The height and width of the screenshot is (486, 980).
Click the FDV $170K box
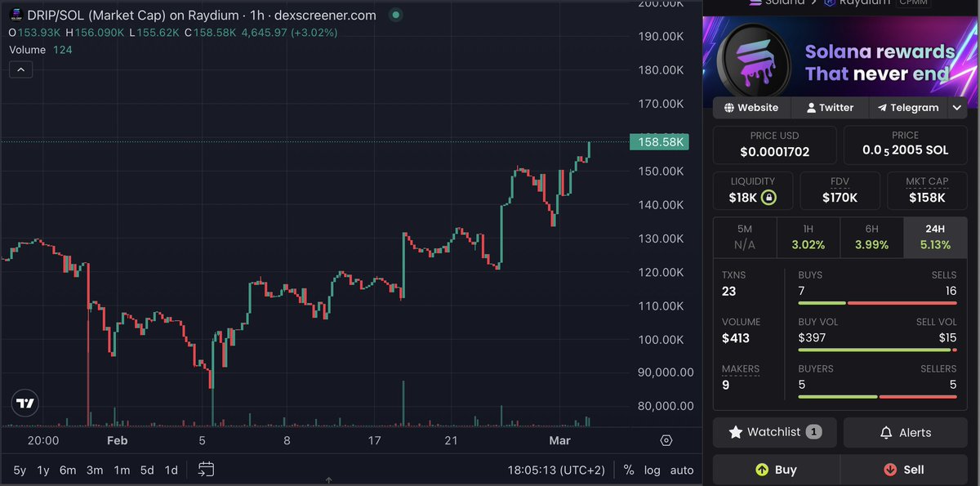pyautogui.click(x=840, y=190)
